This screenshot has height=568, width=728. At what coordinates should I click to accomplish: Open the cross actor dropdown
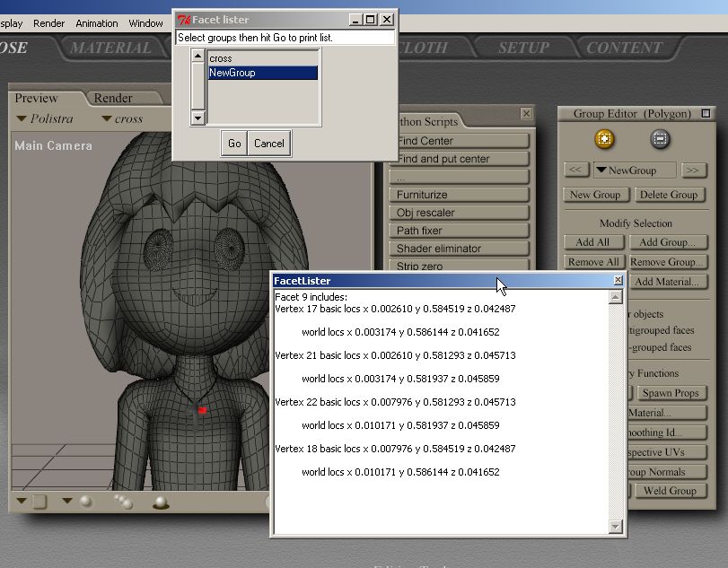click(122, 118)
